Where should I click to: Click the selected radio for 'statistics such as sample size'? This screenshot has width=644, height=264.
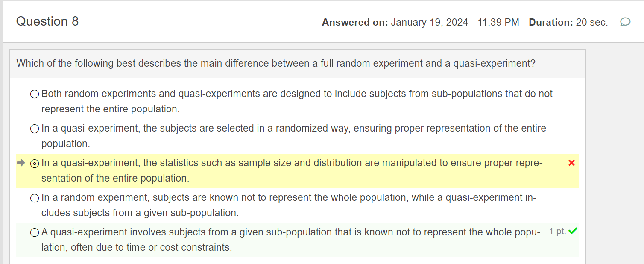point(35,163)
